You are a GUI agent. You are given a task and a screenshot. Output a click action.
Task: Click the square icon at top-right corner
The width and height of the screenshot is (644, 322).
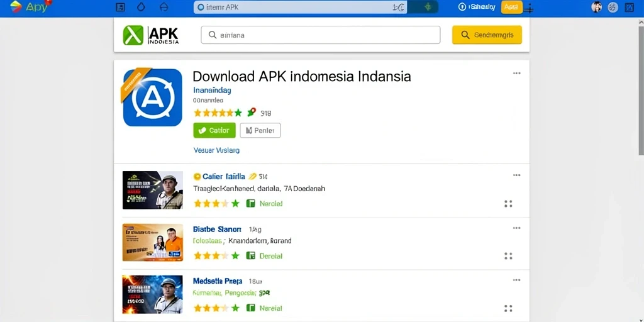click(x=629, y=7)
